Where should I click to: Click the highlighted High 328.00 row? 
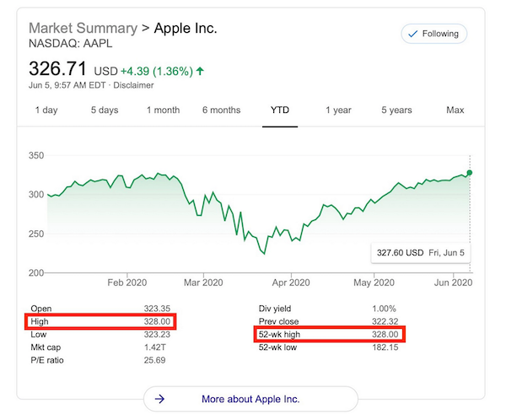(x=100, y=321)
